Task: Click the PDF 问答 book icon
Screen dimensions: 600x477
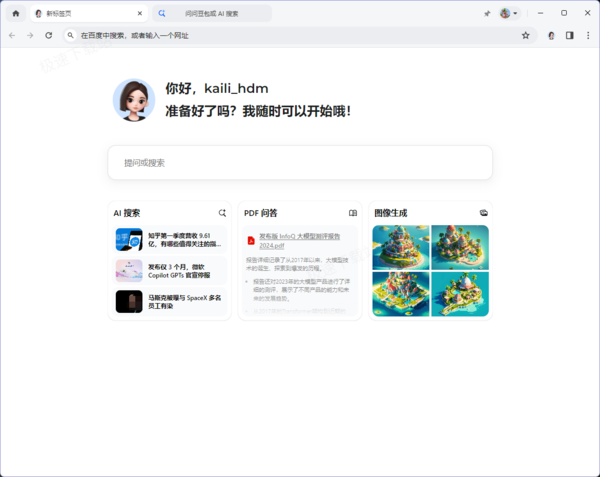Action: click(x=353, y=213)
